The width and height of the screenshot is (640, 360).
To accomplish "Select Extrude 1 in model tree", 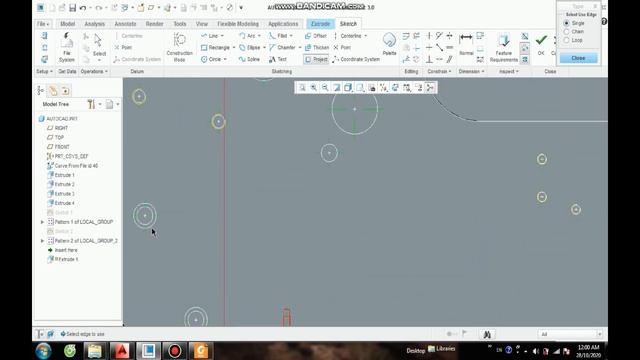I will point(61,175).
